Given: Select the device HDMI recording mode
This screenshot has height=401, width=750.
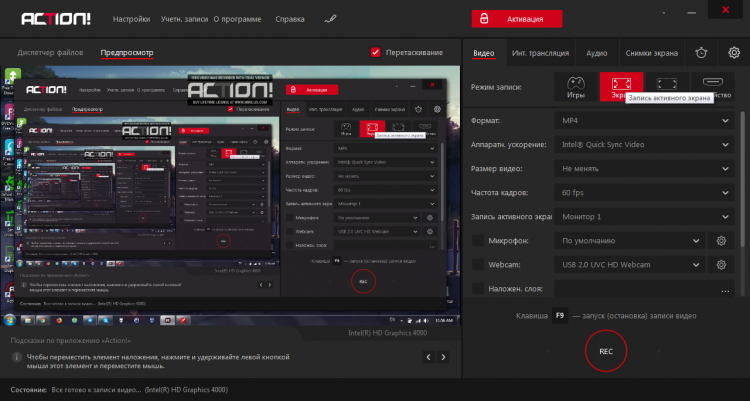Looking at the screenshot, I should pos(713,82).
